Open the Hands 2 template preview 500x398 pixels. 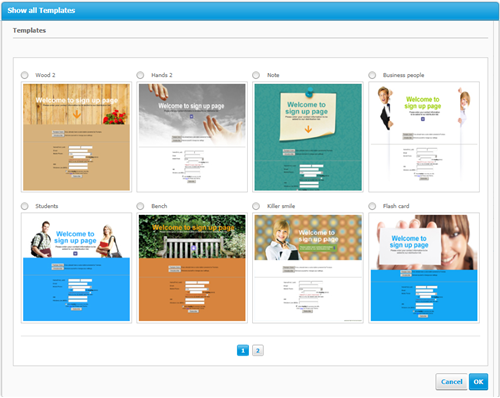192,137
